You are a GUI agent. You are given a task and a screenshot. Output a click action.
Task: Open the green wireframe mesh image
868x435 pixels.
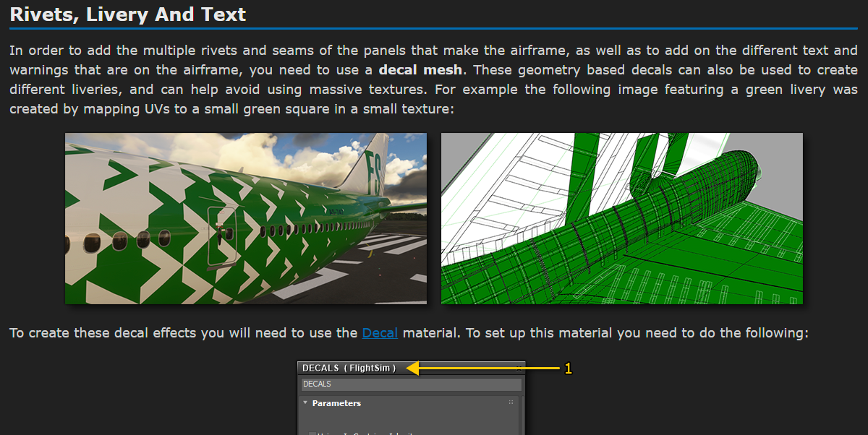pos(622,218)
